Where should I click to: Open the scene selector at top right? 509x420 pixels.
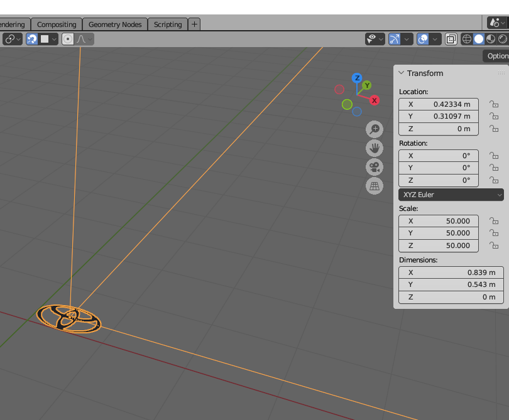click(x=498, y=23)
